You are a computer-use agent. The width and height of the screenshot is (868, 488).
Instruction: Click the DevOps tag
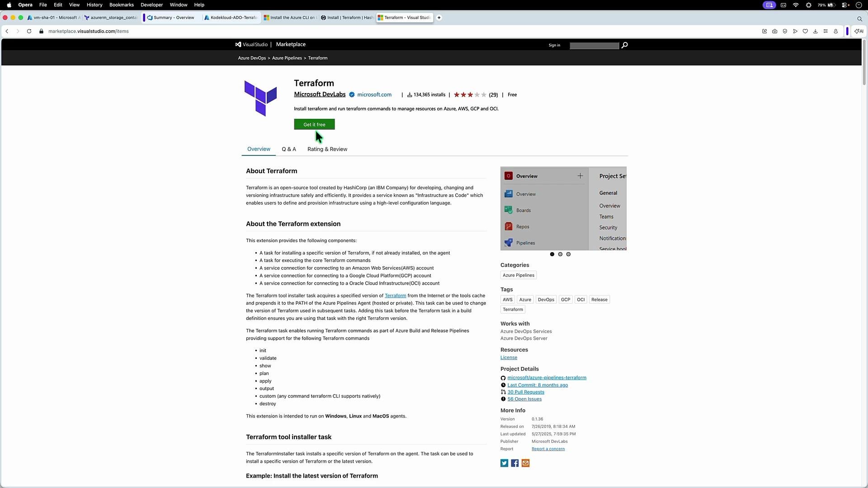tap(546, 300)
